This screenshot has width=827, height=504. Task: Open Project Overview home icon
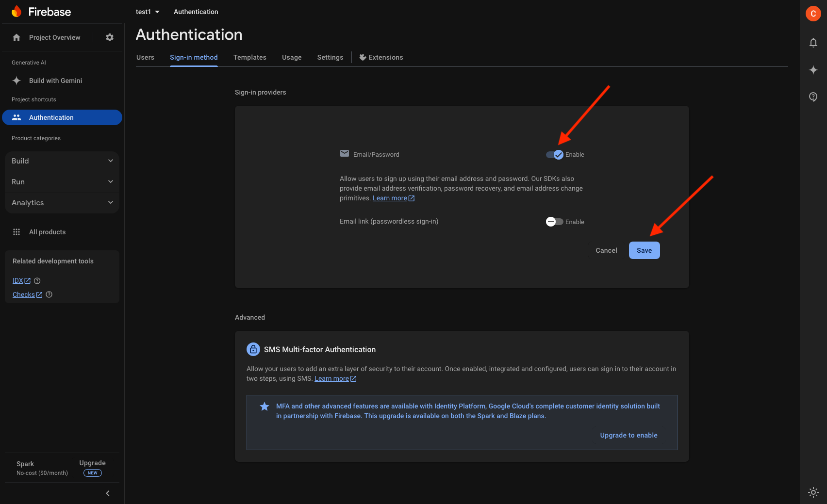pos(17,37)
